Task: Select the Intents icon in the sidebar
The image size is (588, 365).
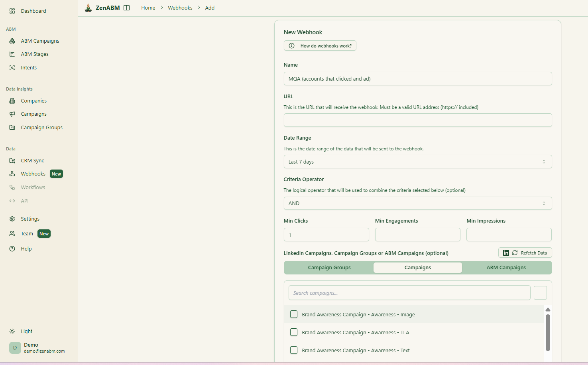Action: 12,67
